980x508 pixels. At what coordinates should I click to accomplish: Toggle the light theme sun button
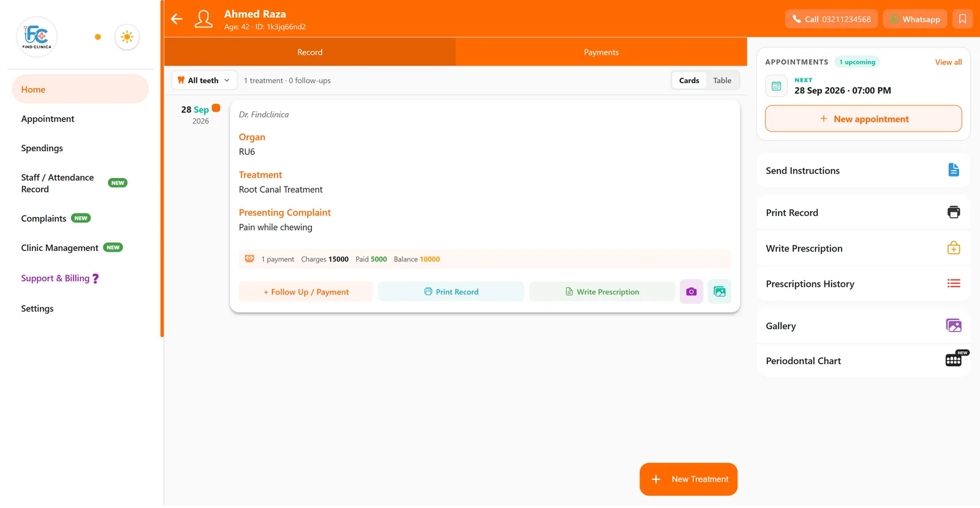click(x=127, y=37)
